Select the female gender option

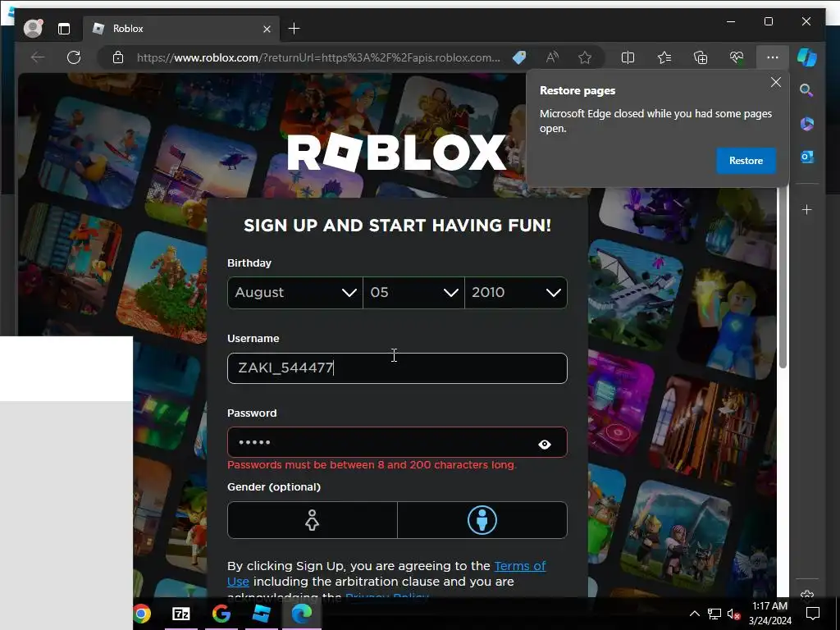(x=313, y=520)
